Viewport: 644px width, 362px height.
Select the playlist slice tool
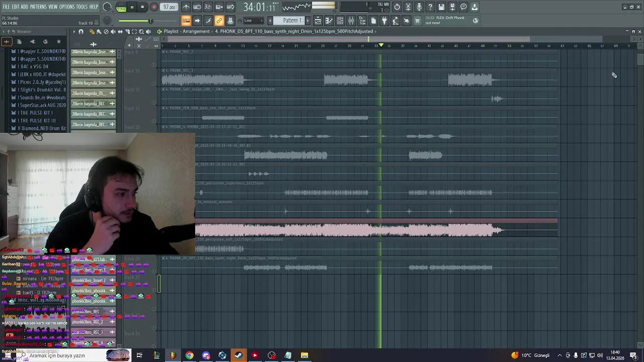click(x=127, y=32)
